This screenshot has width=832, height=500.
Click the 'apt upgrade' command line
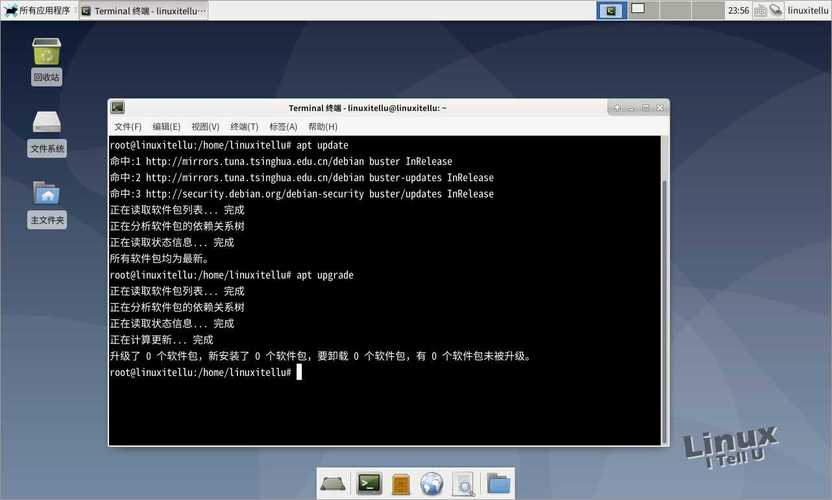click(232, 275)
